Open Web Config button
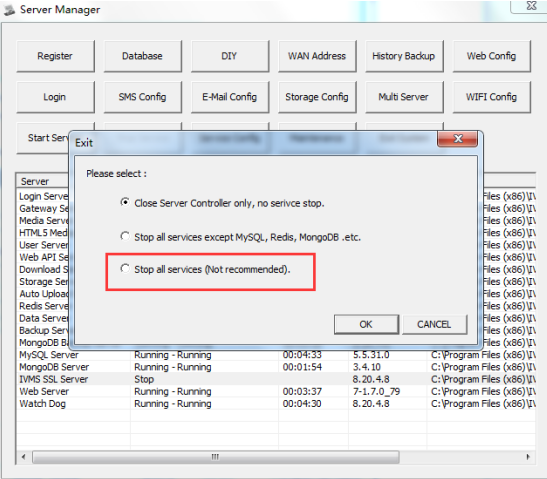 pos(492,56)
